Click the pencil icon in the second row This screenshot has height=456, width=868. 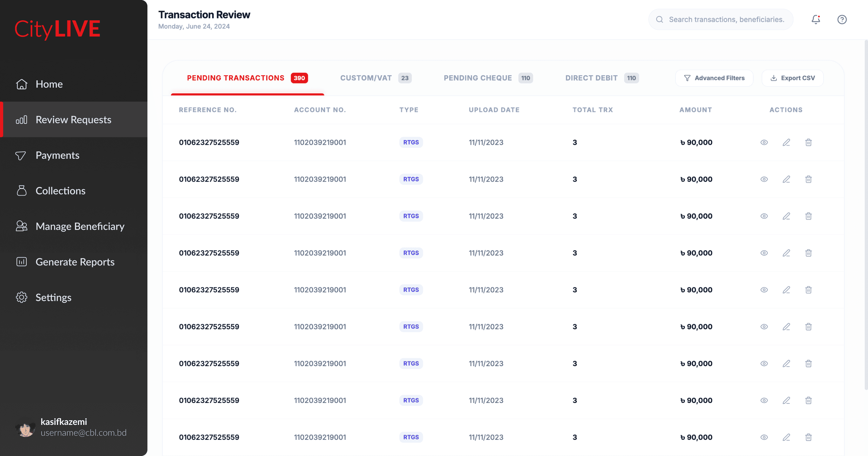(x=786, y=179)
